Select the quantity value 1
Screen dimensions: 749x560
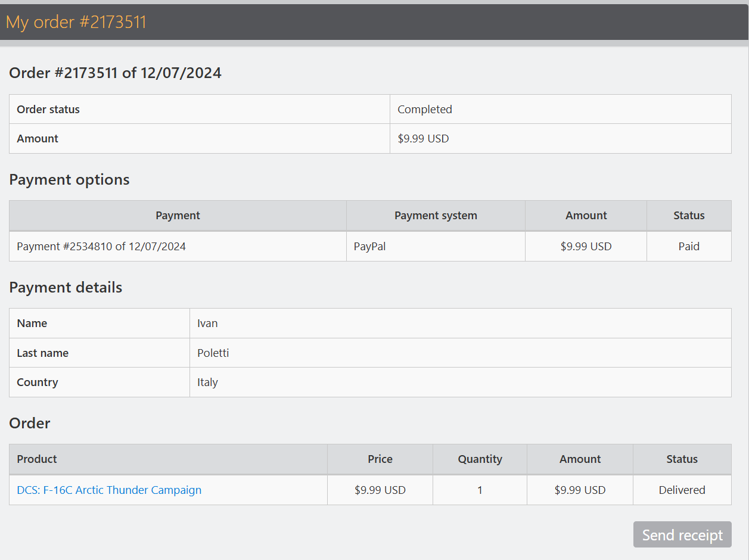point(480,490)
